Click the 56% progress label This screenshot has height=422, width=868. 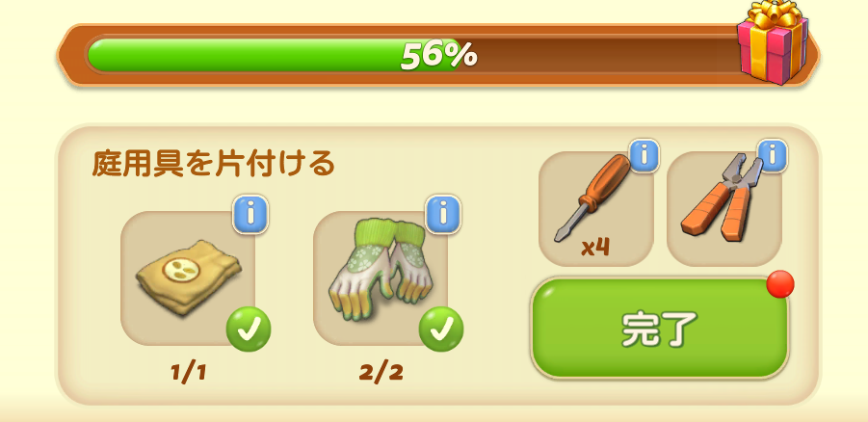point(439,55)
